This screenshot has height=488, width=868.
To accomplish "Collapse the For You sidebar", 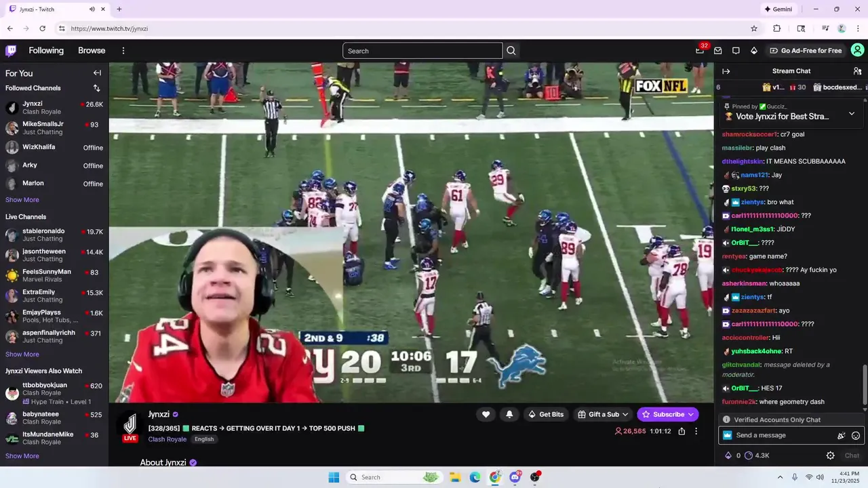I will 97,73.
